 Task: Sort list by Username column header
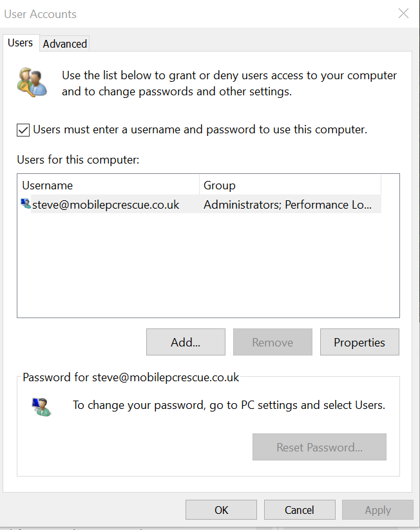109,185
